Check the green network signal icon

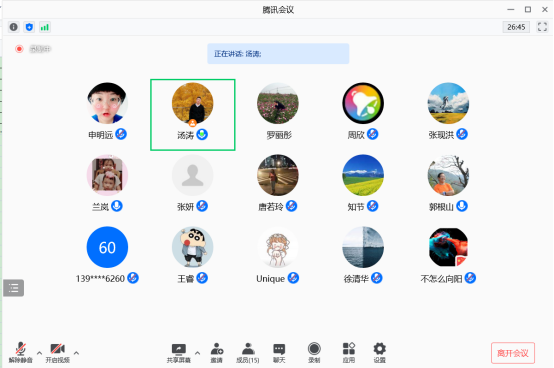[x=45, y=27]
